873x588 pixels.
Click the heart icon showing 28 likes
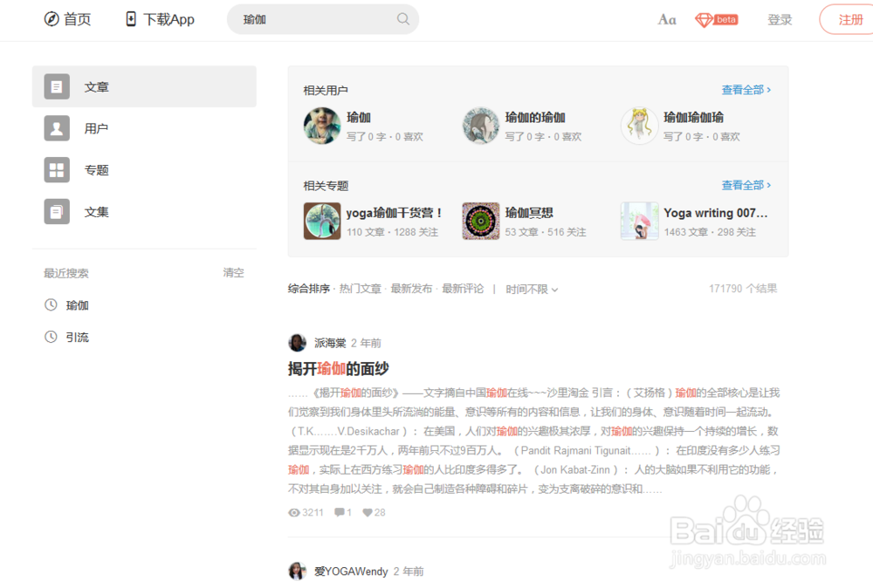367,512
